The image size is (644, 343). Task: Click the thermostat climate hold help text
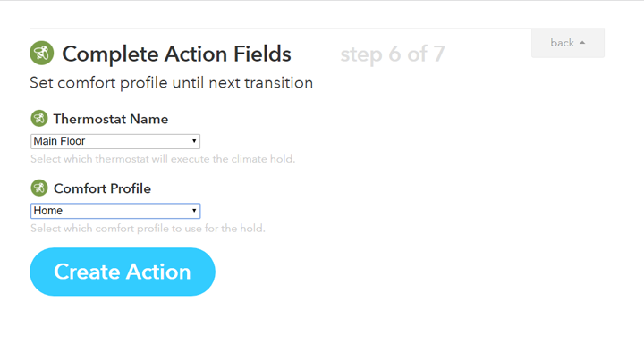[163, 159]
